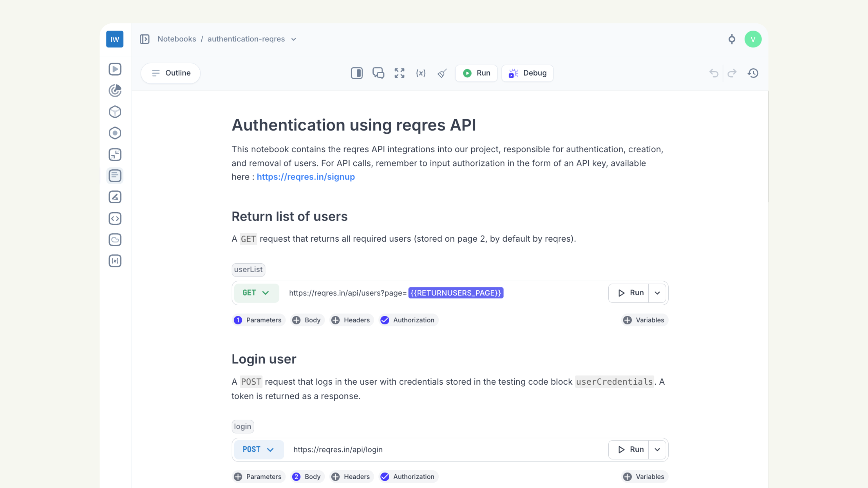
Task: Open the POST method dropdown
Action: pyautogui.click(x=259, y=449)
